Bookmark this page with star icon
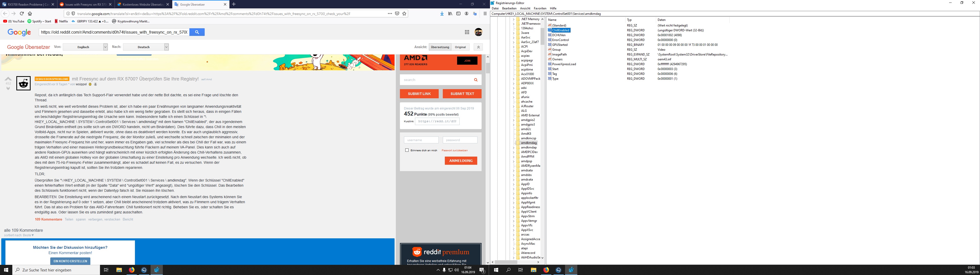Screen dimensions: 980x275 click(405, 13)
